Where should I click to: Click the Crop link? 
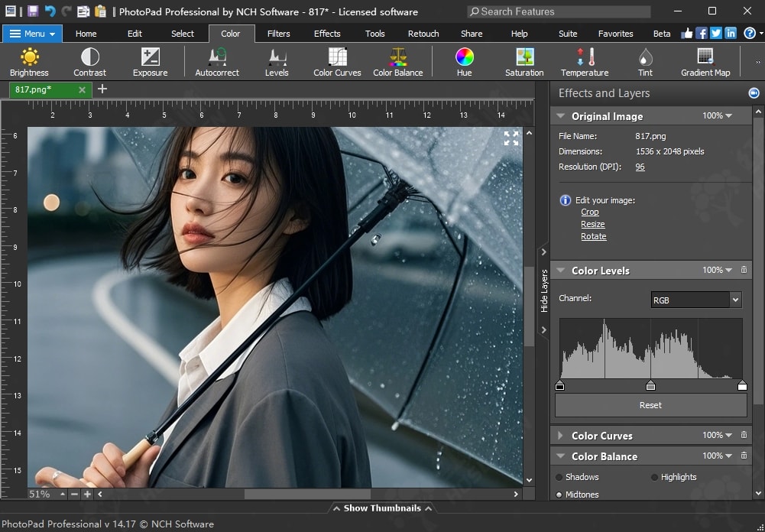coord(589,212)
